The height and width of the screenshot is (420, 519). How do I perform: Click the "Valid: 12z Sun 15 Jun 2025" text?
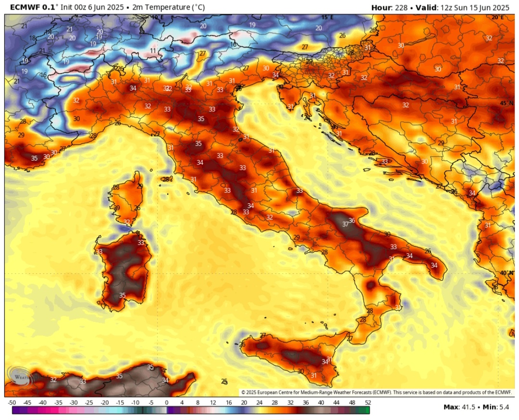[x=462, y=8]
